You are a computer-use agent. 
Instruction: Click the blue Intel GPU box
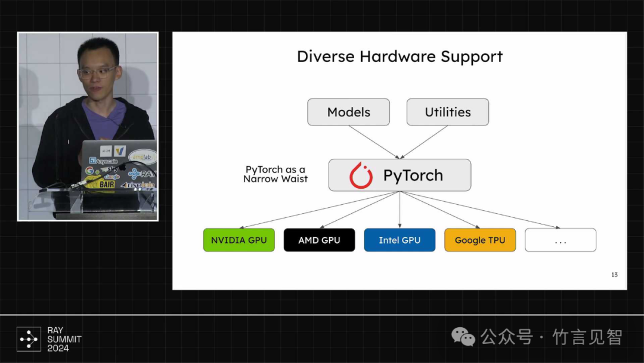point(400,240)
